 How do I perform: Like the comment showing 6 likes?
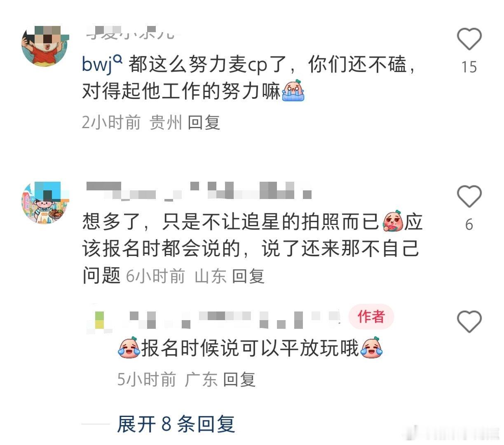tap(469, 197)
